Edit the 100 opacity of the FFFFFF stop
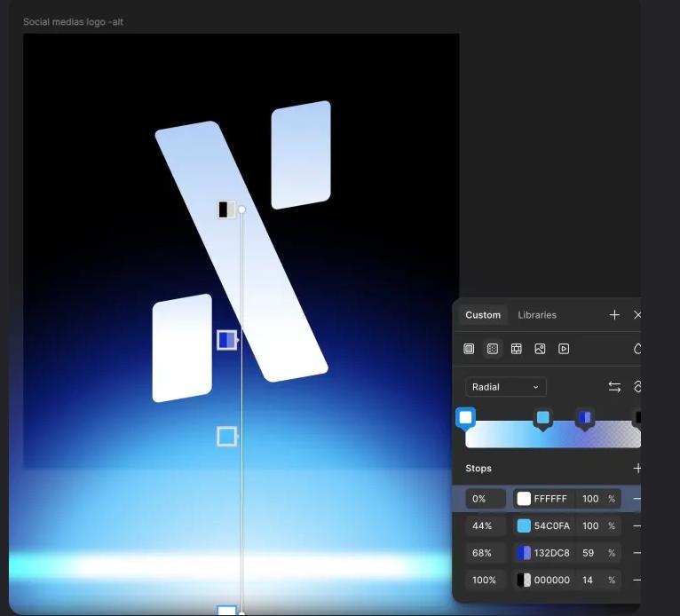Screen dimensions: 680x616 pyautogui.click(x=590, y=499)
